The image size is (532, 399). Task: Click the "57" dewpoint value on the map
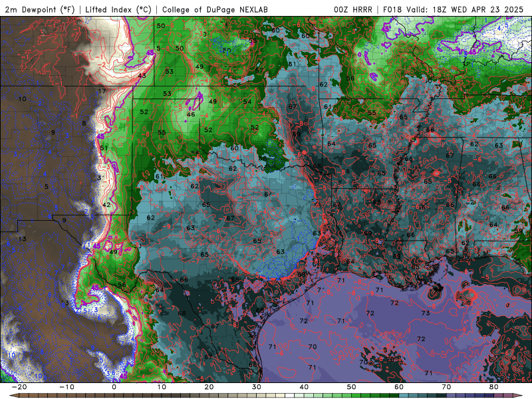(x=259, y=70)
